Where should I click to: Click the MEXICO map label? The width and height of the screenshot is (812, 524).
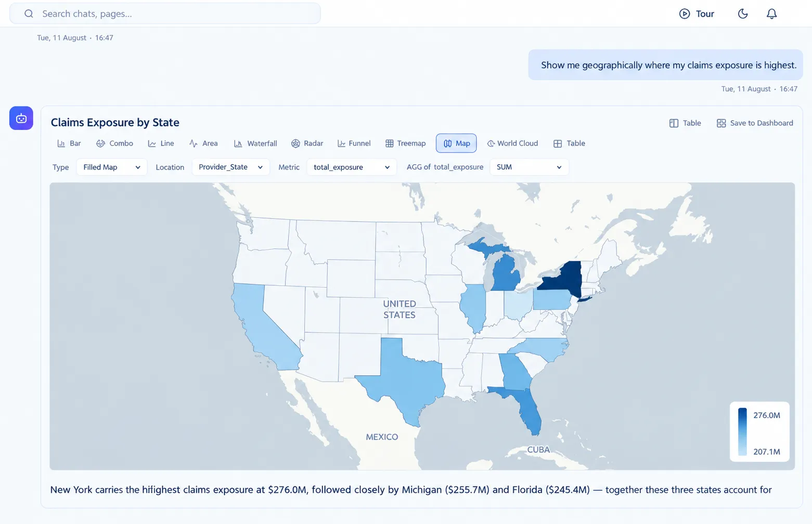tap(382, 437)
